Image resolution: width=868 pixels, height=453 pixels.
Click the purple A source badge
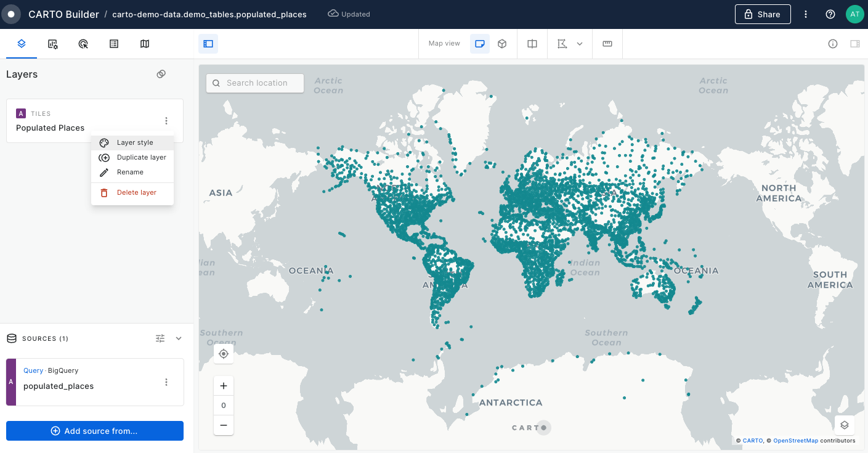click(11, 382)
